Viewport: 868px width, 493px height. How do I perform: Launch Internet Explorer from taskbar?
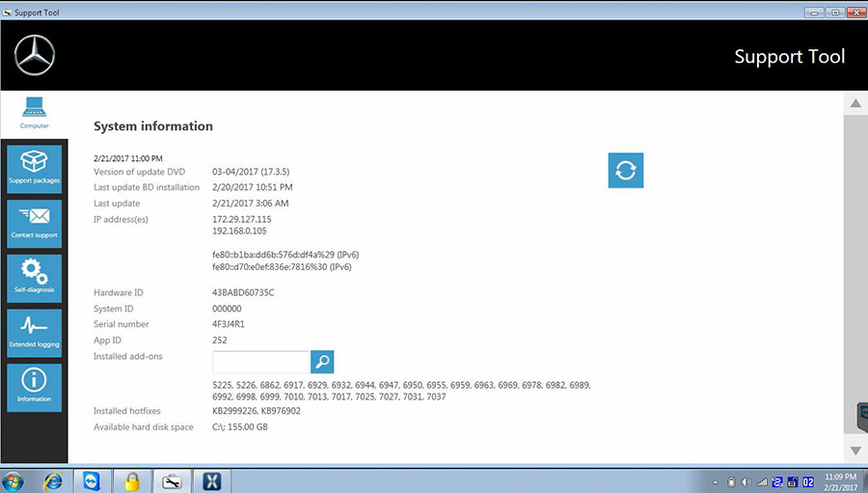[x=53, y=481]
